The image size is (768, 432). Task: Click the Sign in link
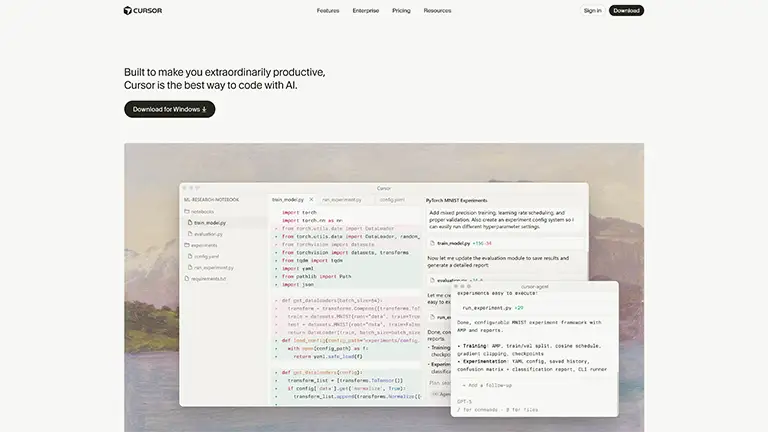tap(592, 11)
